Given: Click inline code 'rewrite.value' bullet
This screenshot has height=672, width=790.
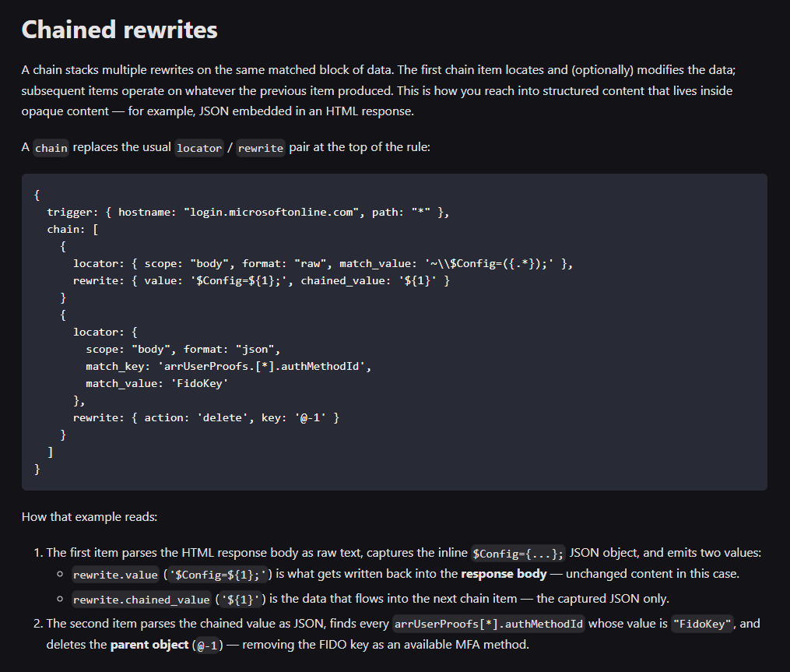Looking at the screenshot, I should pyautogui.click(x=115, y=575).
